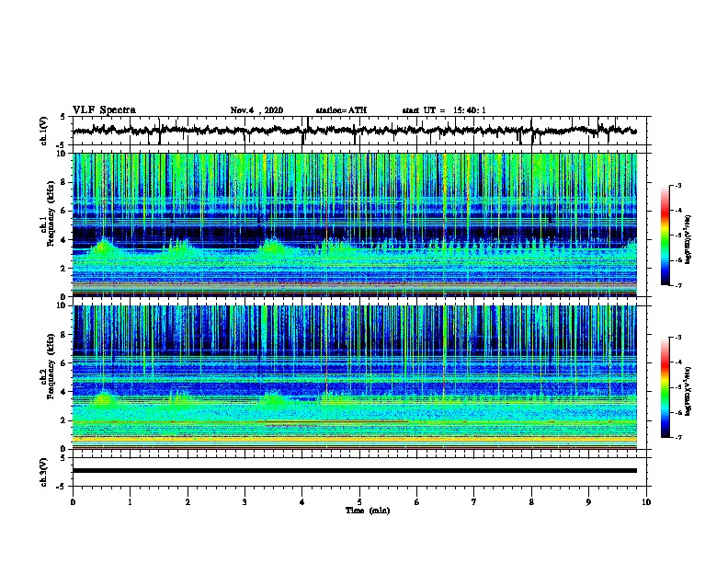The image size is (728, 563).
Task: Click the date label 'Nov.4 , 2020'
Action: [x=256, y=110]
